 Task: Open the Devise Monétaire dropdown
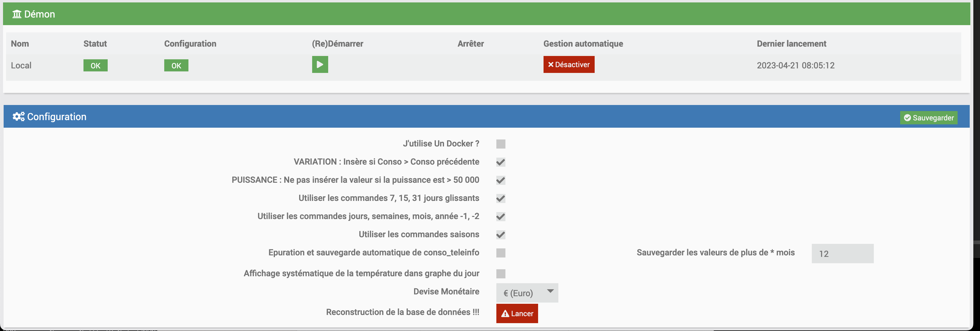click(x=527, y=293)
